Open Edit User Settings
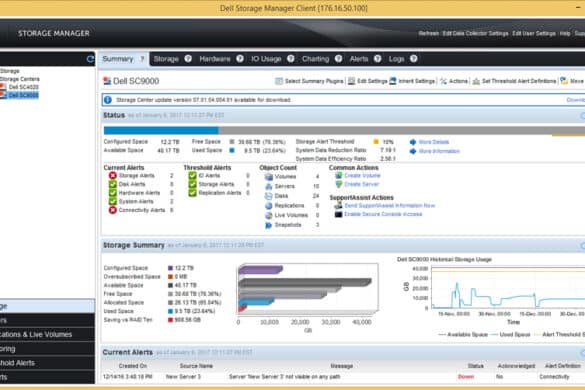The width and height of the screenshot is (585, 390). pyautogui.click(x=534, y=33)
